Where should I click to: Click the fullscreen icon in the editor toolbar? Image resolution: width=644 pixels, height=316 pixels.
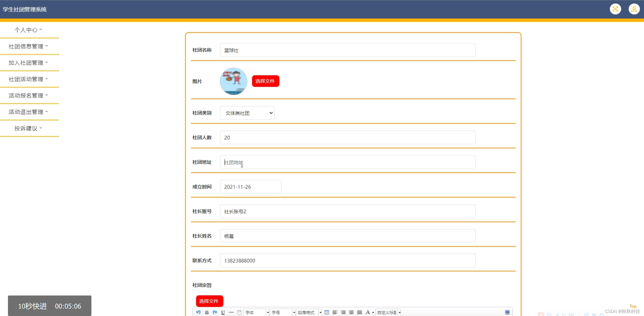507,312
